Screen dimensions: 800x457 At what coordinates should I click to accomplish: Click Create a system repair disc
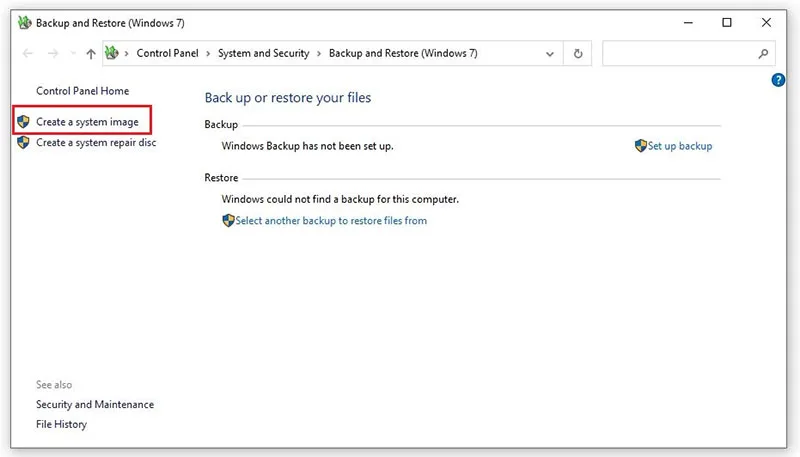(x=96, y=143)
